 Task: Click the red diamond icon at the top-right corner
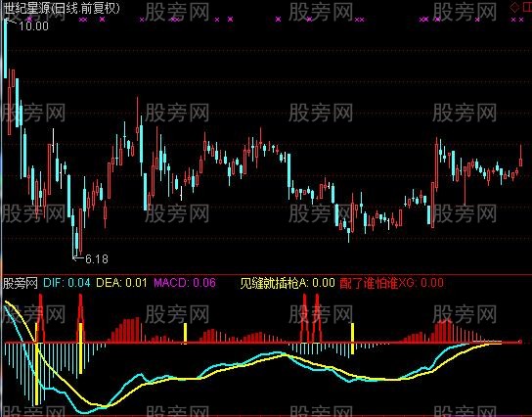515,7
